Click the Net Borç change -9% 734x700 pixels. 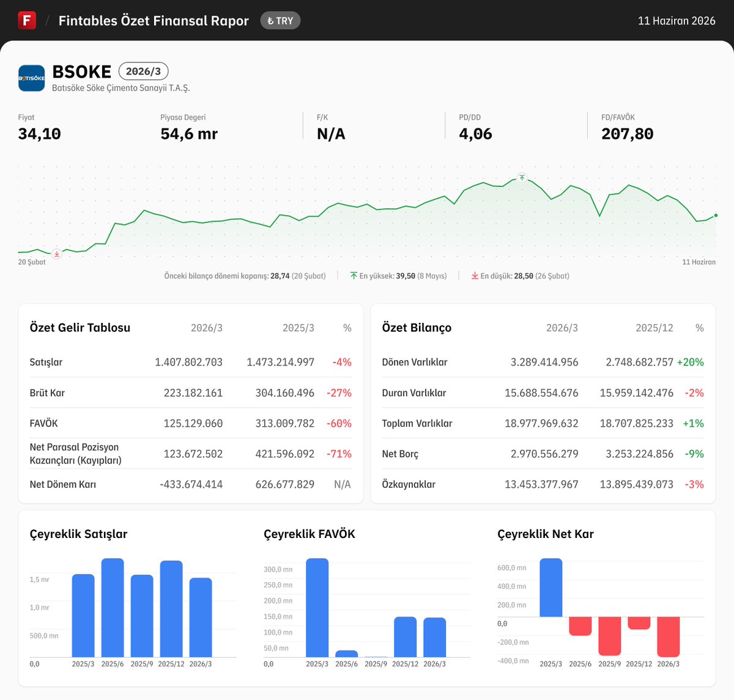click(694, 454)
